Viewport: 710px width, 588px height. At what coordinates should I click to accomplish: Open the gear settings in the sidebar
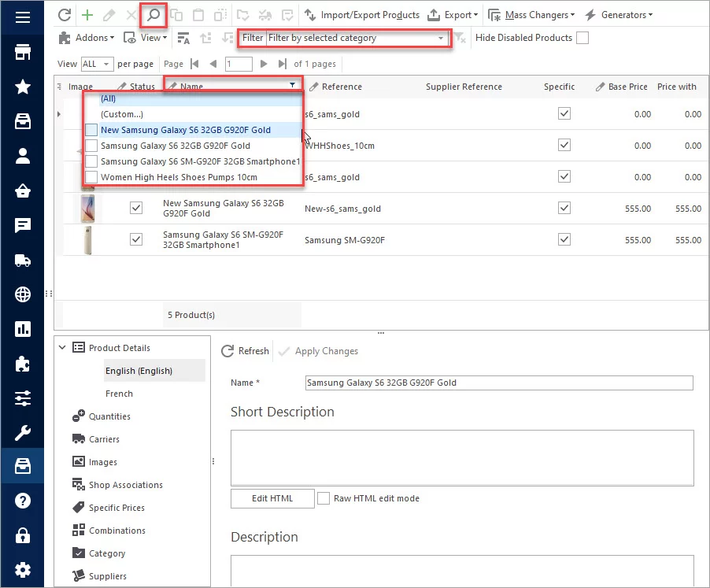[x=23, y=569]
